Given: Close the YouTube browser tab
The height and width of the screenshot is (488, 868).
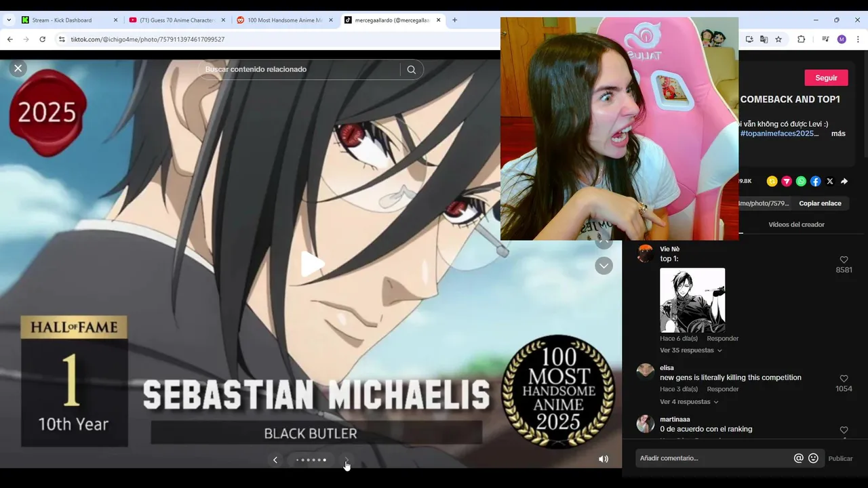Looking at the screenshot, I should (223, 20).
